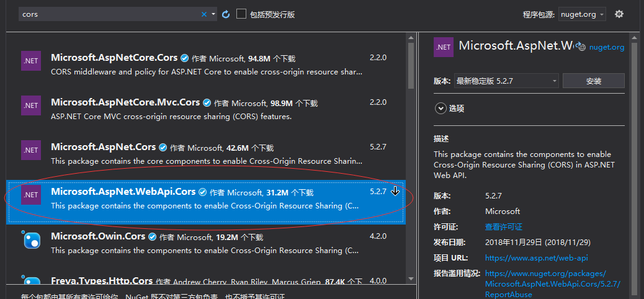Viewport: 644px width, 299px height.
Task: Click verified badge next to Microsoft.Owin.Cors
Action: click(153, 236)
